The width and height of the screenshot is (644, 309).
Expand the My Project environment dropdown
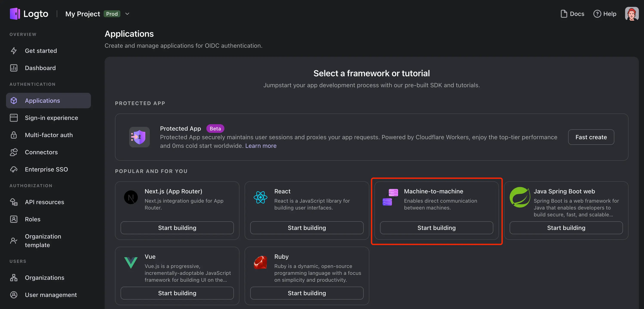(x=127, y=14)
